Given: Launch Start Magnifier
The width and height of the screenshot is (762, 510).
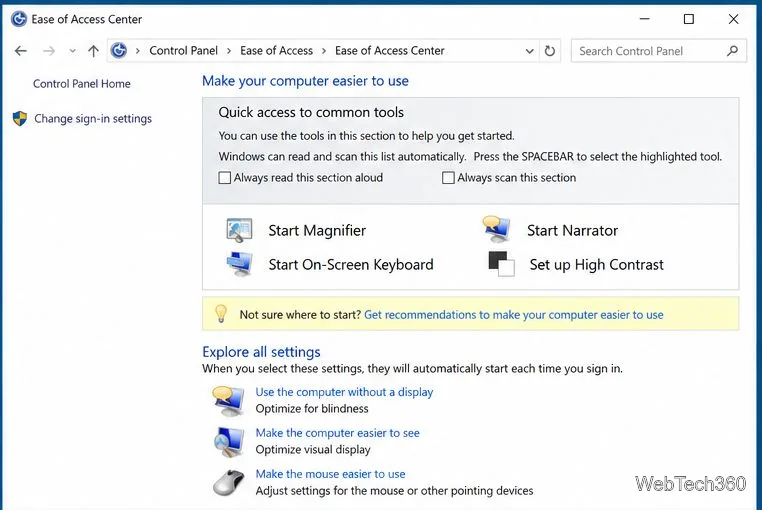Looking at the screenshot, I should click(317, 230).
